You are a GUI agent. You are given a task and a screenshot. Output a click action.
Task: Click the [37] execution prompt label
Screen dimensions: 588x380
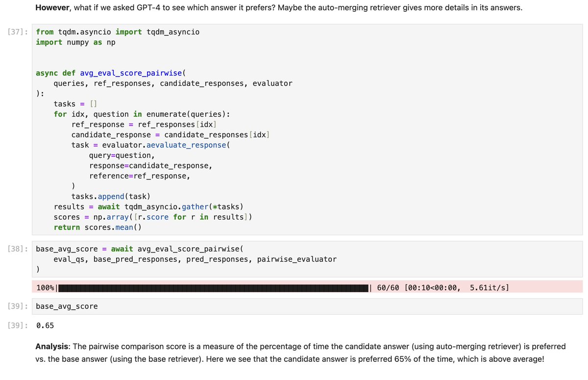point(18,31)
